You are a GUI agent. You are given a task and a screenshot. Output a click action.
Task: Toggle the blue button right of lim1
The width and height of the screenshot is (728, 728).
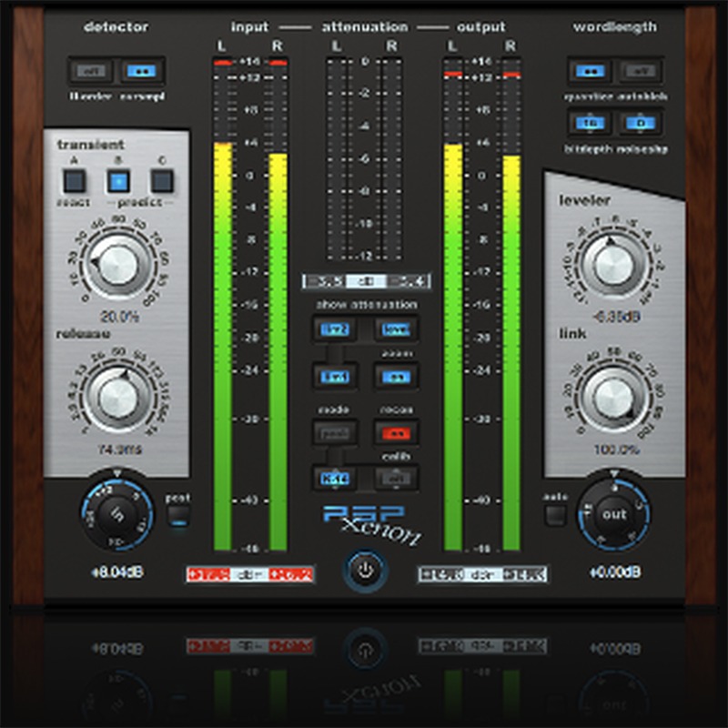click(x=396, y=377)
